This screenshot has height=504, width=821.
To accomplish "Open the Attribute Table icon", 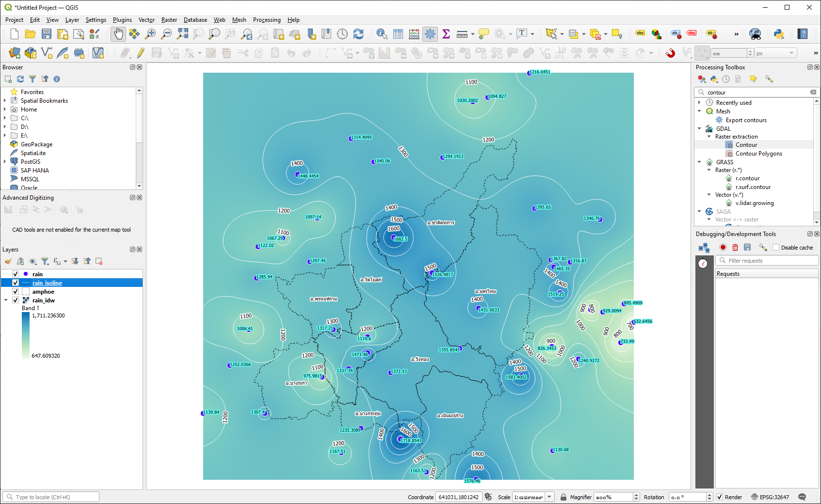I will [x=399, y=34].
